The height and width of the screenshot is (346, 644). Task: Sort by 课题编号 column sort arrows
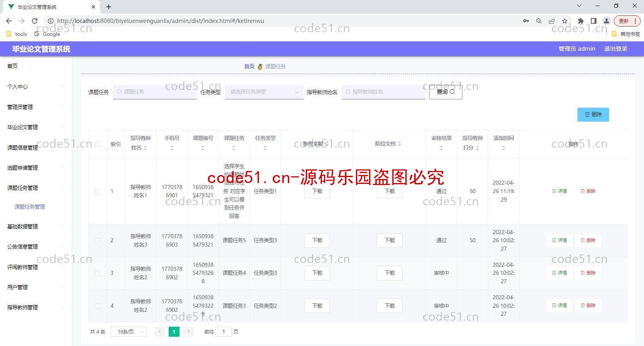pyautogui.click(x=203, y=148)
